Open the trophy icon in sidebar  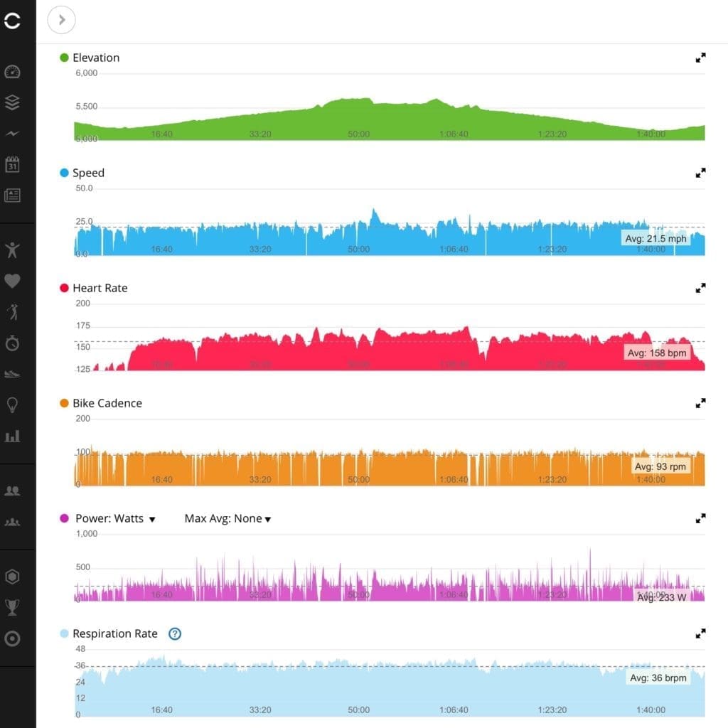click(x=12, y=607)
